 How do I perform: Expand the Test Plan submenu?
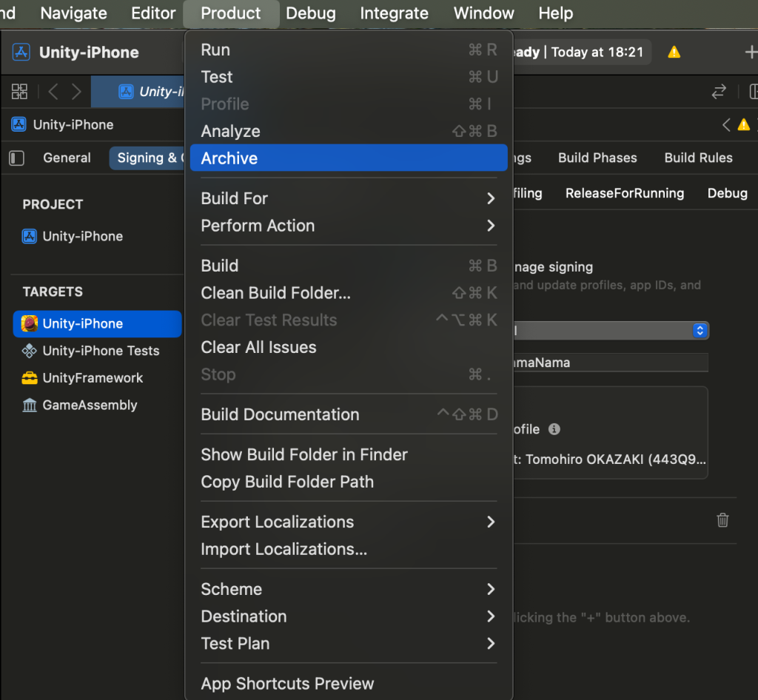pyautogui.click(x=349, y=644)
